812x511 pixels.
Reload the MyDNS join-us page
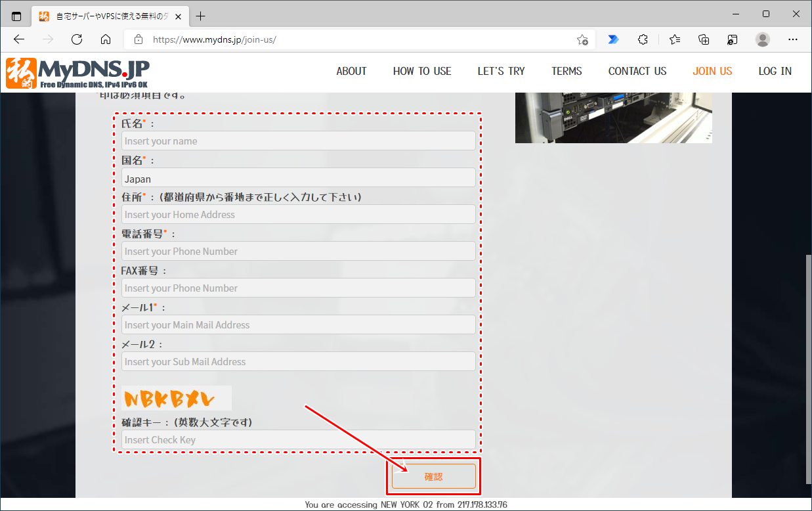click(x=77, y=39)
